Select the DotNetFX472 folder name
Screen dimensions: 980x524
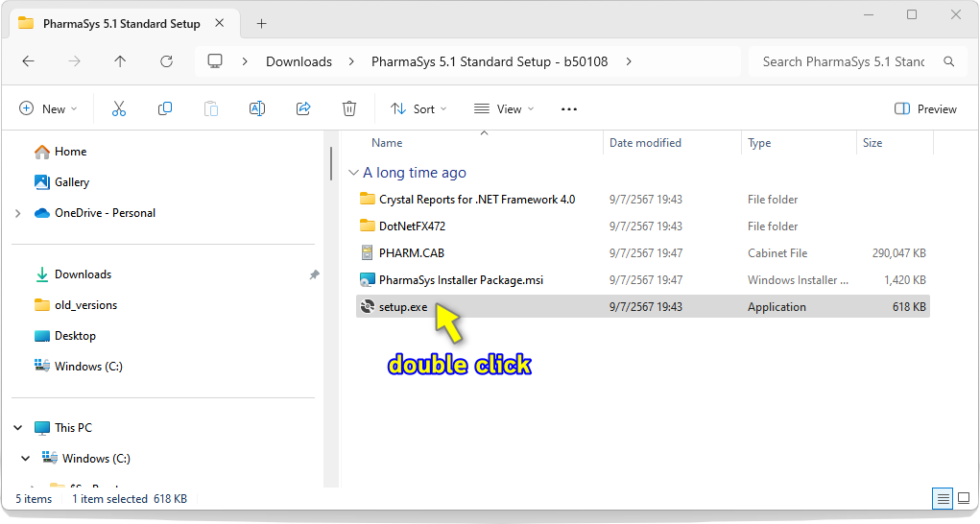[x=412, y=226]
